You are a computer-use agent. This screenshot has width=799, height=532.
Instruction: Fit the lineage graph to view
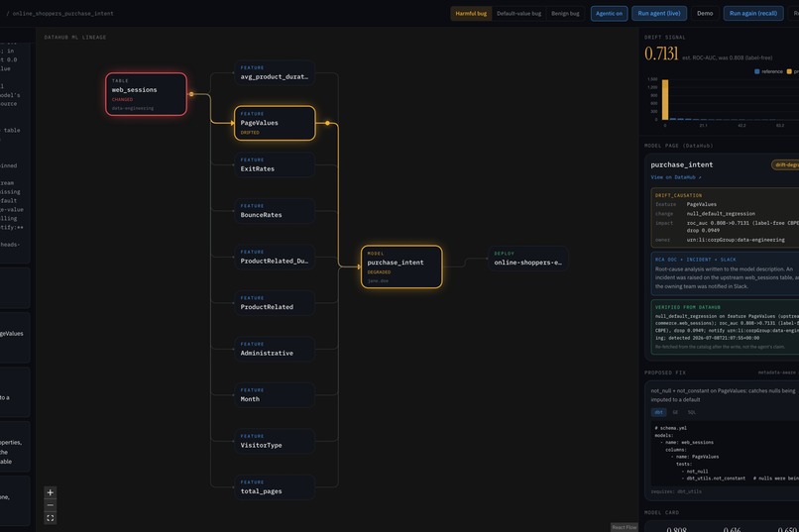click(50, 518)
